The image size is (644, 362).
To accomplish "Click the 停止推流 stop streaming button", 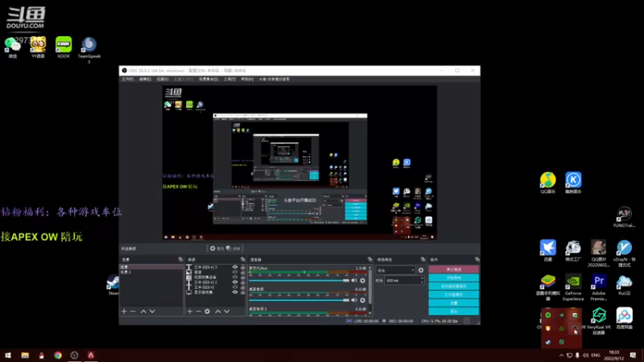I will 454,269.
